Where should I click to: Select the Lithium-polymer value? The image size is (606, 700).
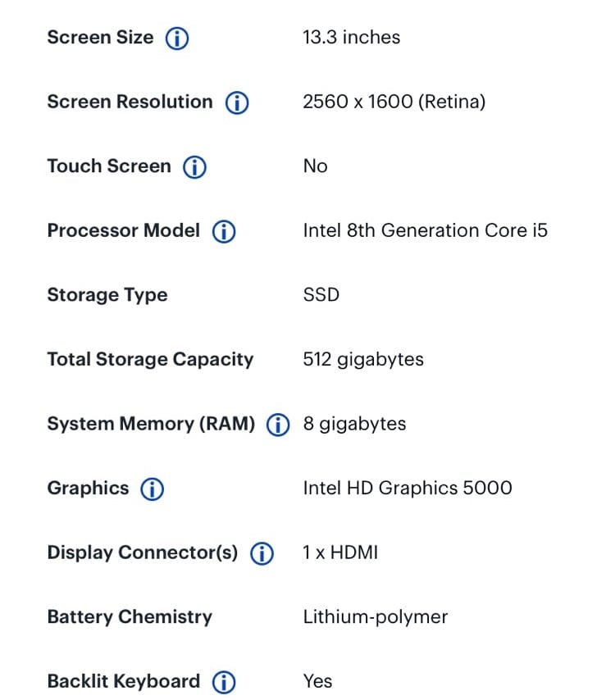375,617
